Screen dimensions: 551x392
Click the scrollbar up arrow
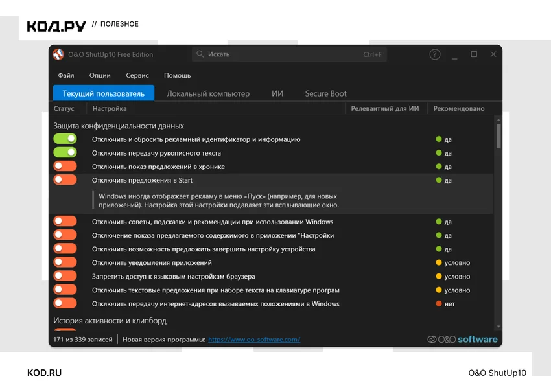498,120
